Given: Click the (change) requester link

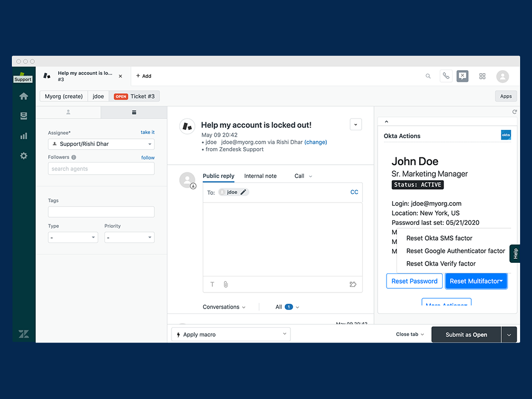Looking at the screenshot, I should (315, 142).
